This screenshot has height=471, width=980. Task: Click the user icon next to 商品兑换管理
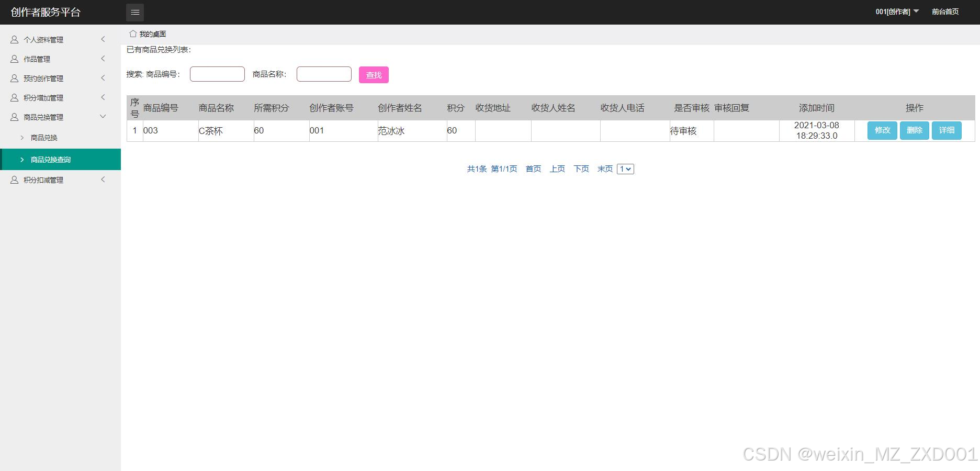pyautogui.click(x=15, y=117)
